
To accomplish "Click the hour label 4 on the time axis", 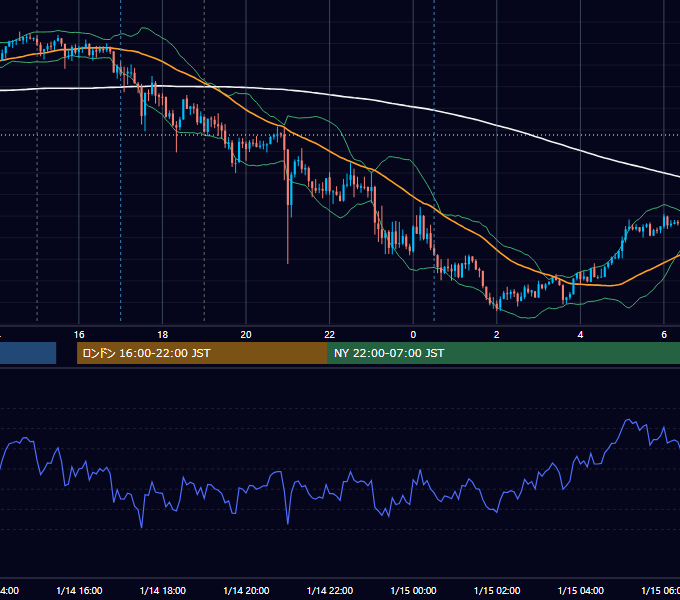I will pos(580,335).
